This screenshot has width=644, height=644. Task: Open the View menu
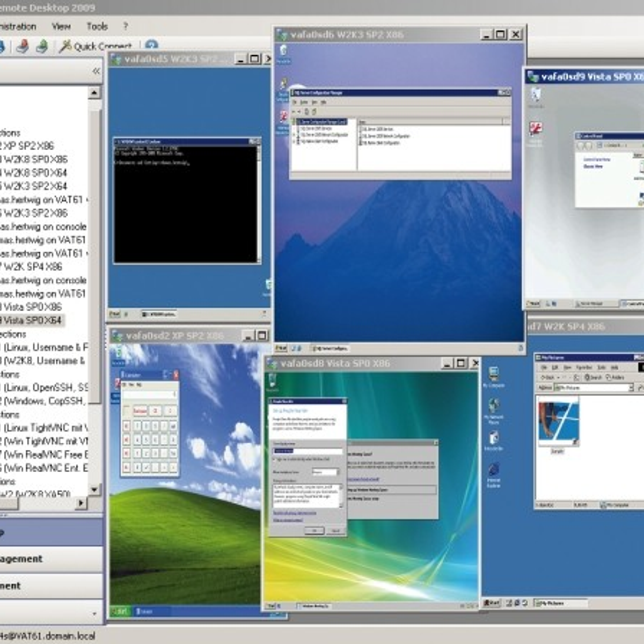(x=61, y=26)
